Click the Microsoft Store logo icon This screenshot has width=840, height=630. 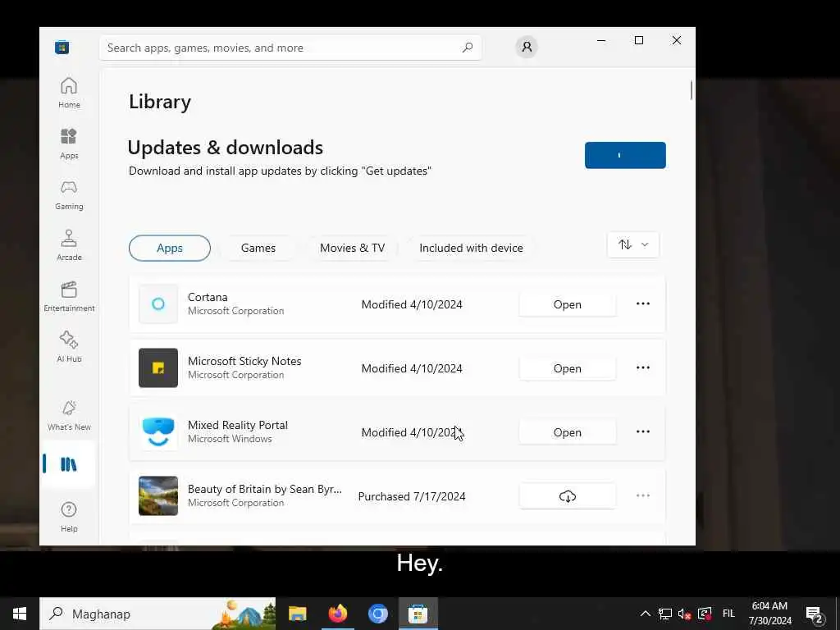point(62,47)
